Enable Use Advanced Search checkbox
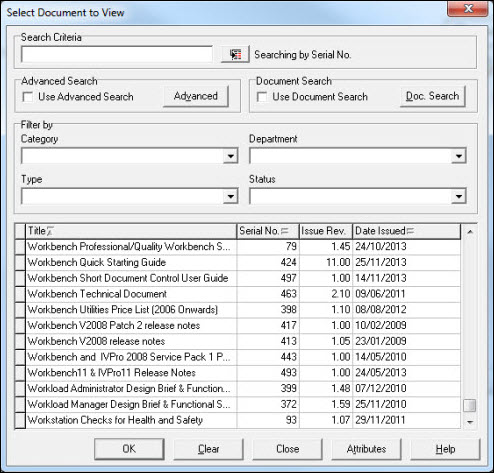The height and width of the screenshot is (473, 494). coord(28,97)
